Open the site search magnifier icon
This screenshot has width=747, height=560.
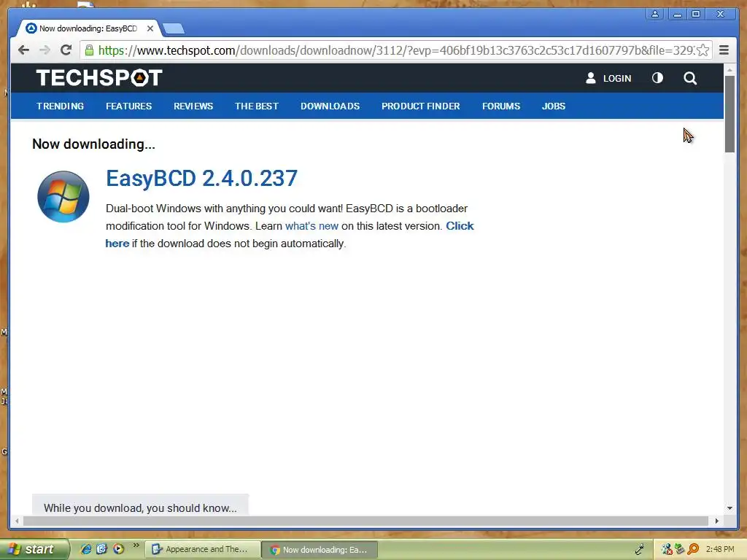pyautogui.click(x=690, y=78)
